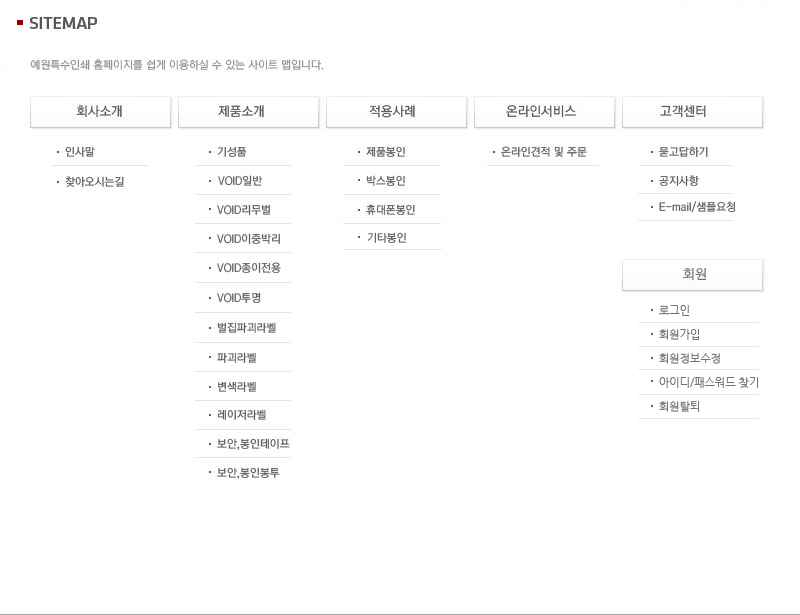The image size is (800, 615).
Task: Open the 레이저라벨 product link
Action: click(241, 415)
